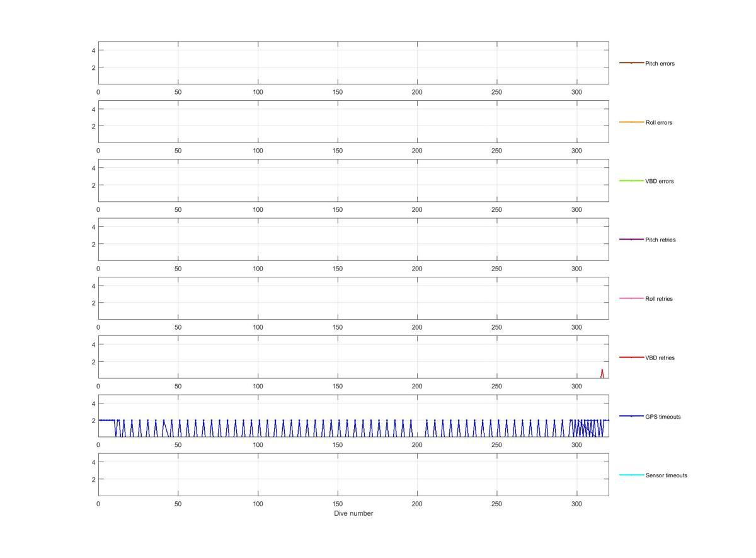Viewport: 756px width, 558px height.
Task: Click the 0 tick label under GPS timeouts plot
Action: [x=98, y=445]
